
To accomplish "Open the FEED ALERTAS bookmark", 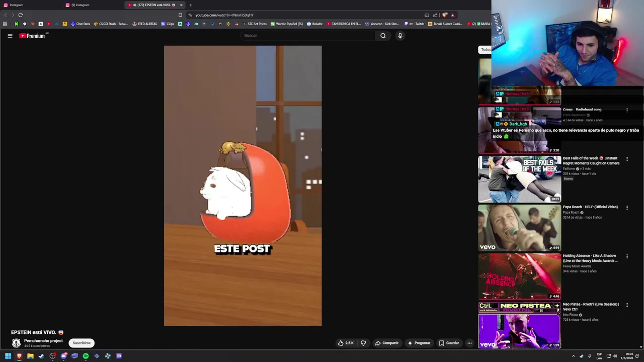I will [145, 24].
